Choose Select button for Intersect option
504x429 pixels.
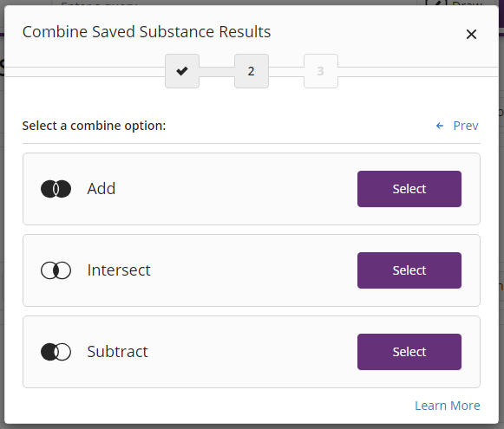(x=409, y=270)
